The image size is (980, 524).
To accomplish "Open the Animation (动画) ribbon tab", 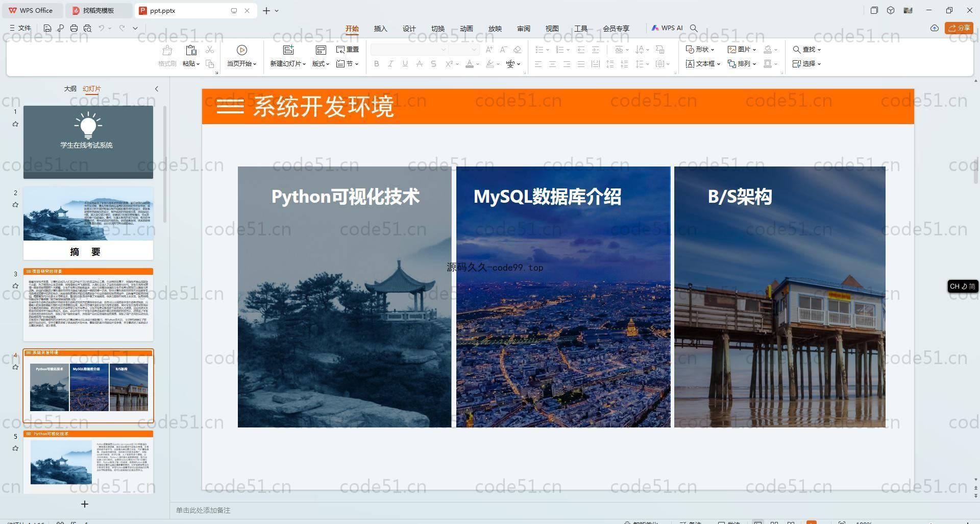I will pos(467,29).
